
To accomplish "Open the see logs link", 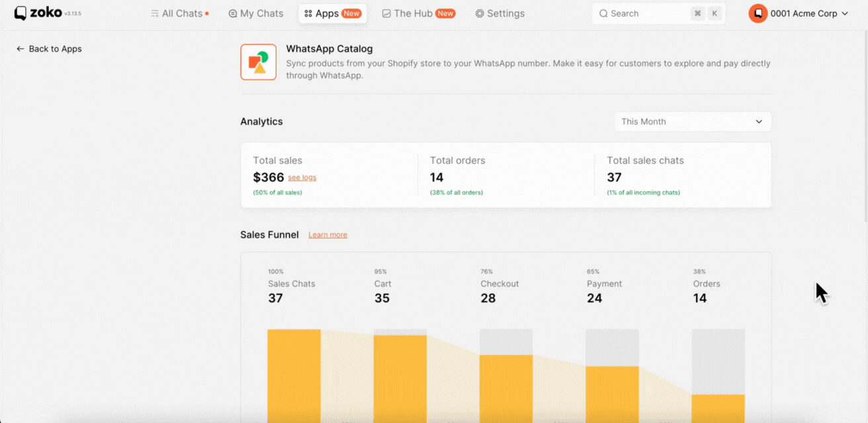I will click(x=302, y=177).
